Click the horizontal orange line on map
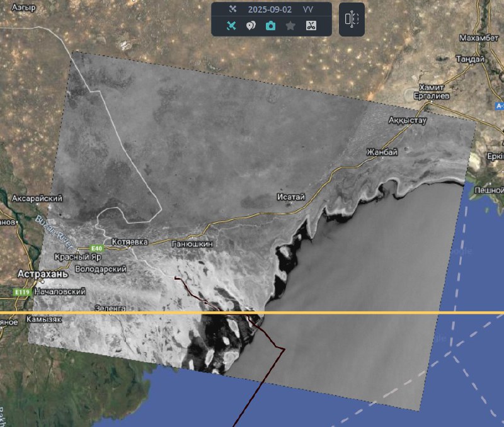Image resolution: width=504 pixels, height=427 pixels. coord(378,312)
